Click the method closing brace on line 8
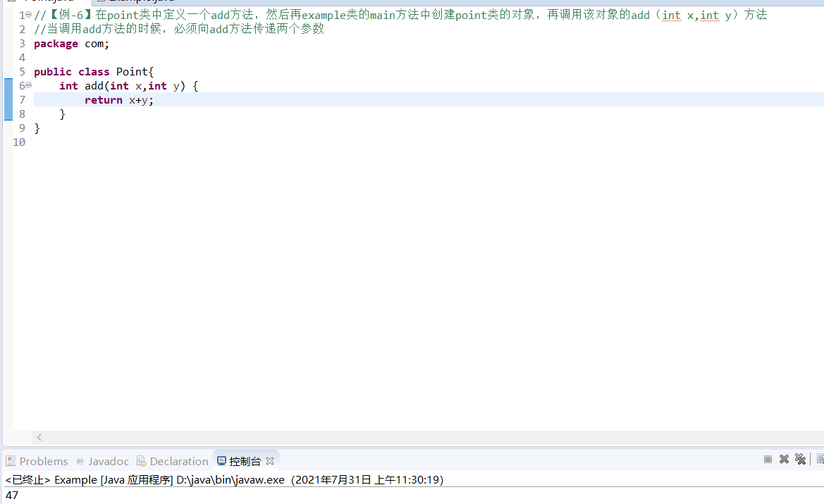 [x=63, y=114]
